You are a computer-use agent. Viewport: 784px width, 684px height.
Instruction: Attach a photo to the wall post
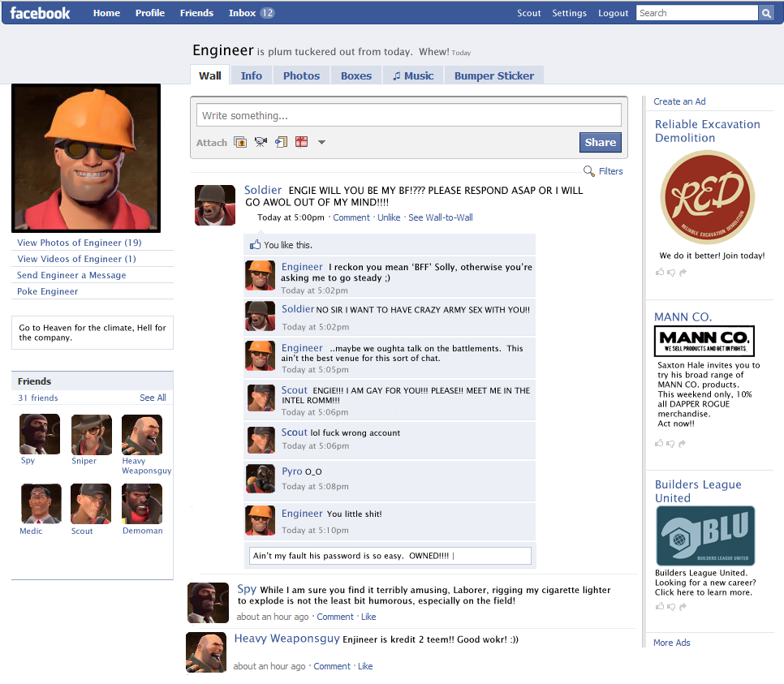(x=240, y=143)
